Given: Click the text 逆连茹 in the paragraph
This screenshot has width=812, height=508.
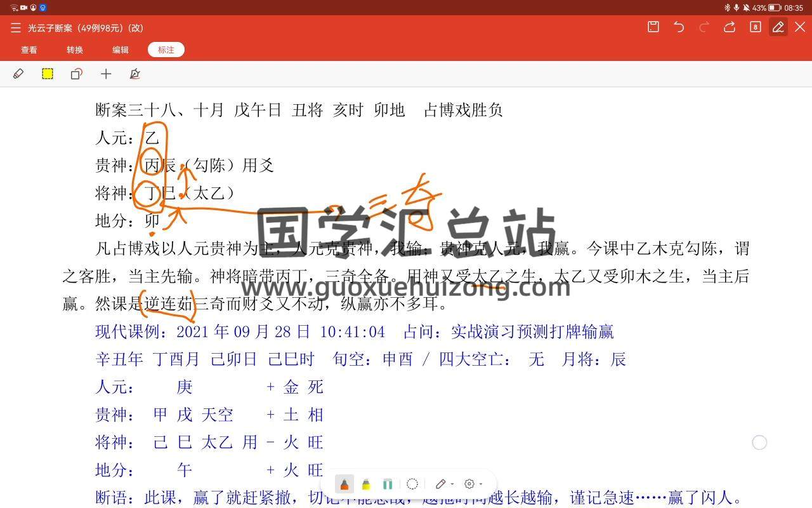Looking at the screenshot, I should tap(169, 304).
